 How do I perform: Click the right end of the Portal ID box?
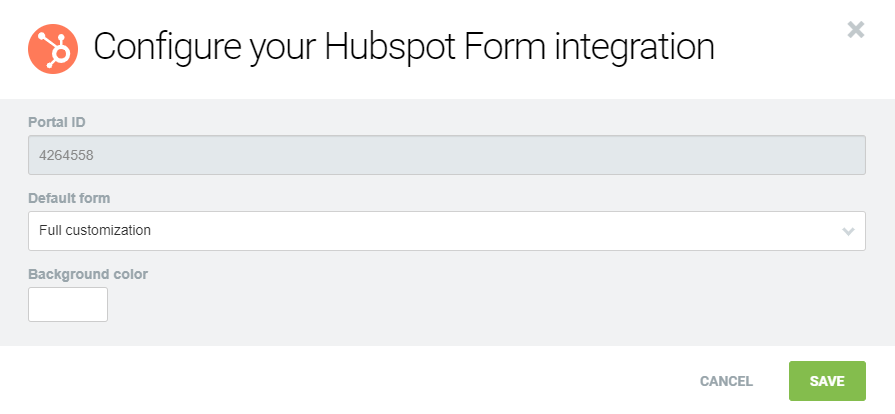[840, 155]
